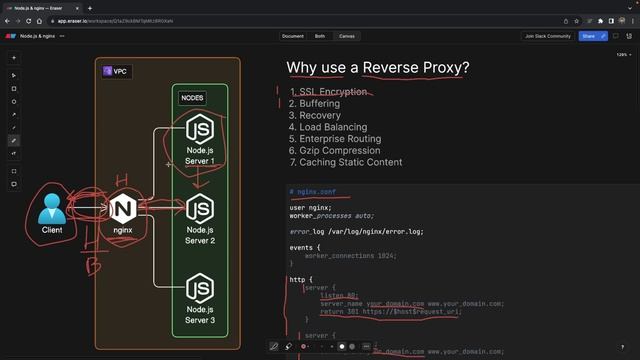Select Node.js Server 3 node
This screenshot has width=640, height=360.
[200, 299]
